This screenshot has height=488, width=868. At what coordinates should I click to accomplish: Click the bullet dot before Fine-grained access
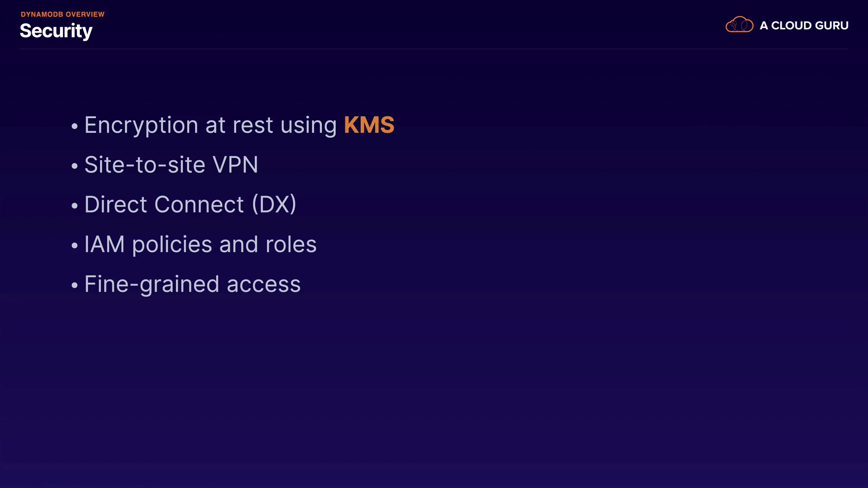[x=75, y=286]
